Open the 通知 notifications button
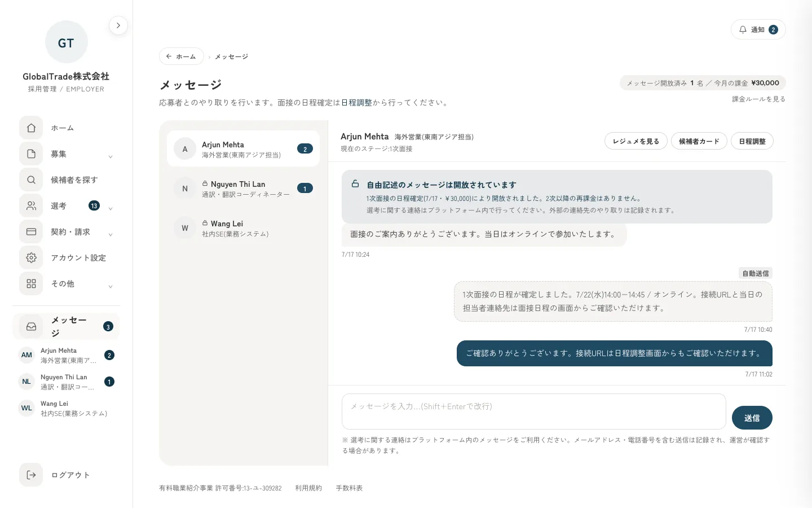The height and width of the screenshot is (508, 812). 758,29
